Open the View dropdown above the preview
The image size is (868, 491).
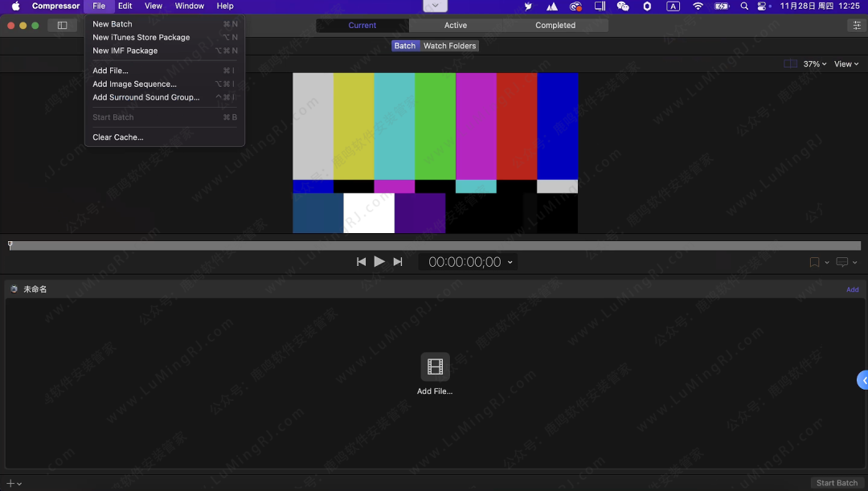coord(845,64)
